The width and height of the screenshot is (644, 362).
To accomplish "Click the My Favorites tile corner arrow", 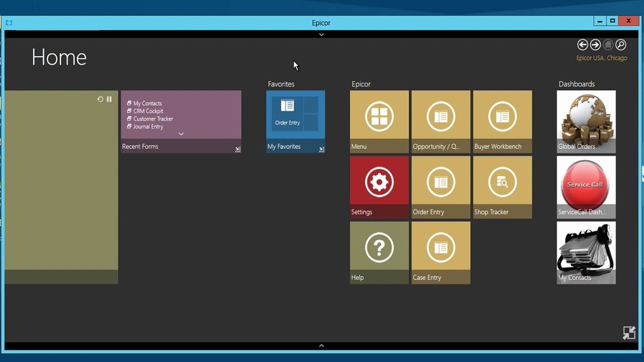I will 321,149.
